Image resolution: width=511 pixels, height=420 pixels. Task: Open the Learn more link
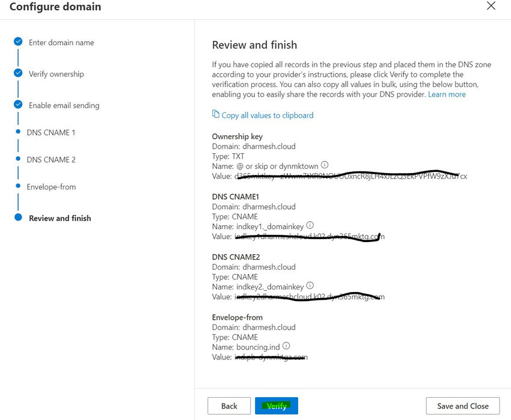coord(447,94)
